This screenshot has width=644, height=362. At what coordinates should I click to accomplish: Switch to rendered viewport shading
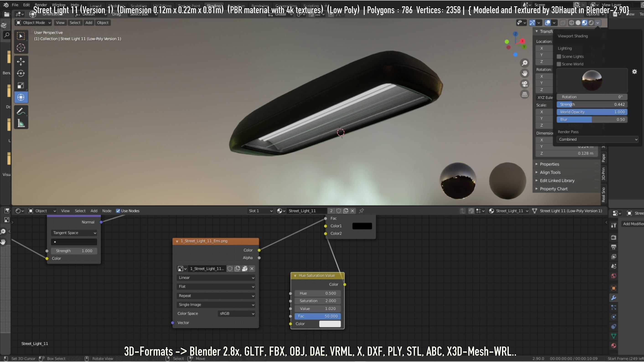591,23
